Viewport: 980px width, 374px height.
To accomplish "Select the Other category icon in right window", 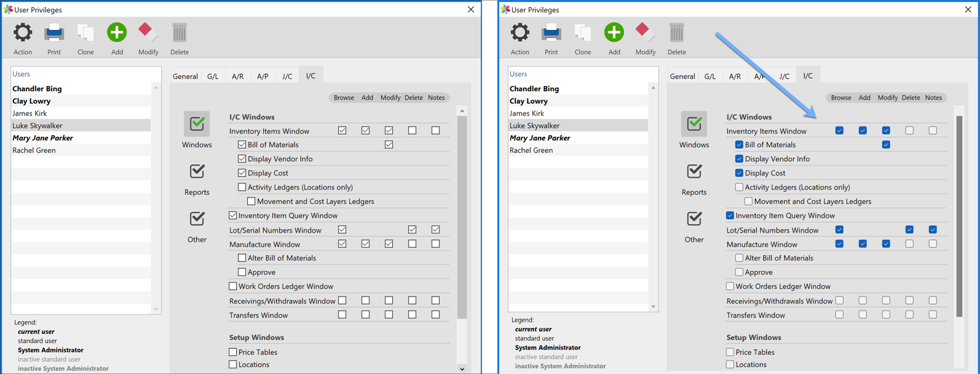I will coord(694,219).
